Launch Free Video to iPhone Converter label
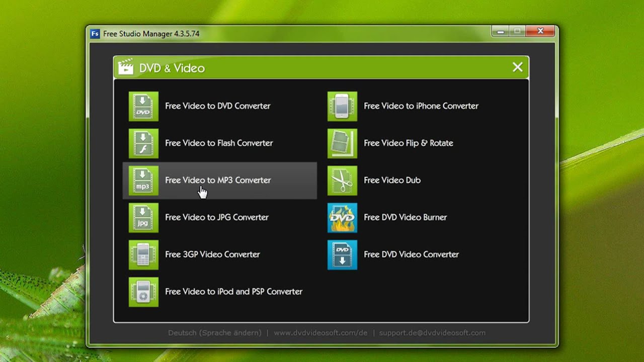The height and width of the screenshot is (362, 644). pos(421,106)
